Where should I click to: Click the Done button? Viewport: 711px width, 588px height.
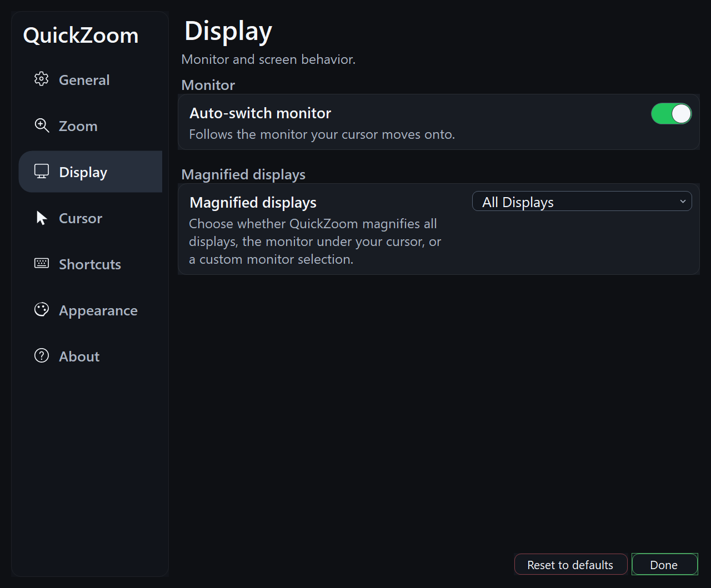(x=664, y=565)
